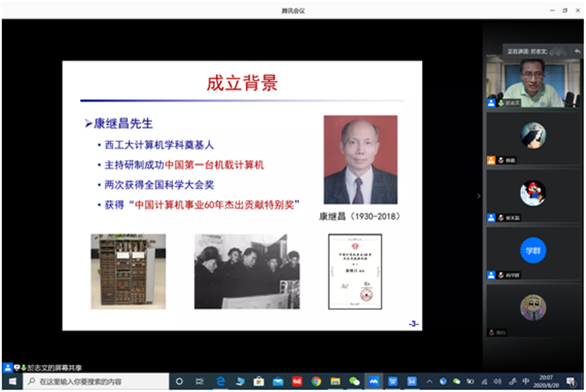Collapse the participant video sidebar chevron
This screenshot has width=586, height=392.
478,196
